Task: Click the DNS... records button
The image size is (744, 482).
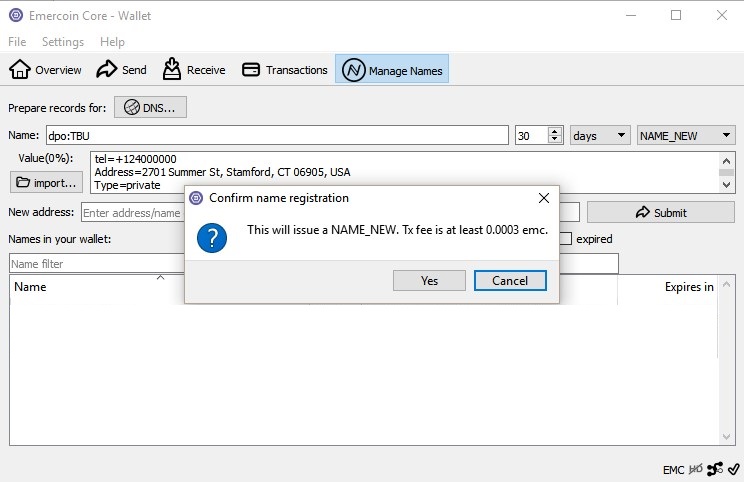Action: (x=150, y=107)
